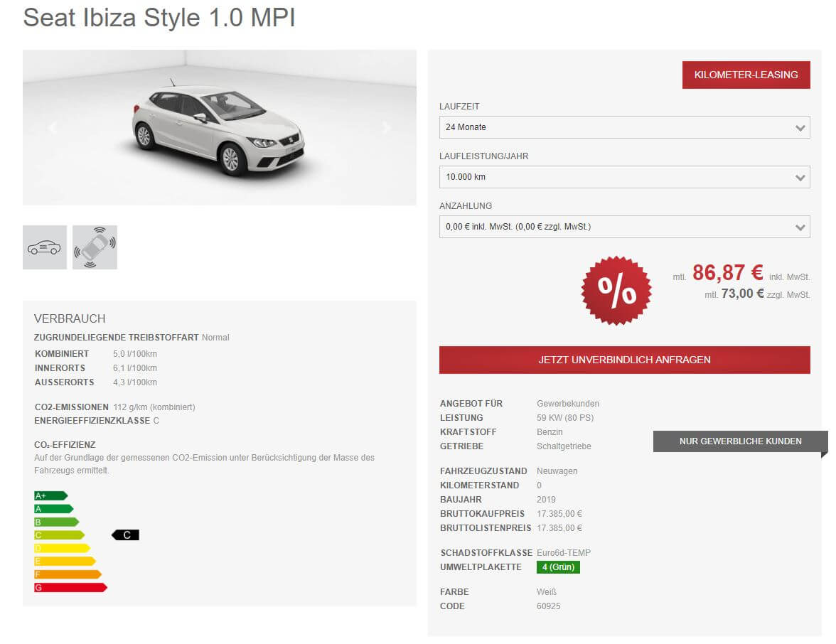Click the Verbrauch section heading
836x644 pixels.
(70, 318)
